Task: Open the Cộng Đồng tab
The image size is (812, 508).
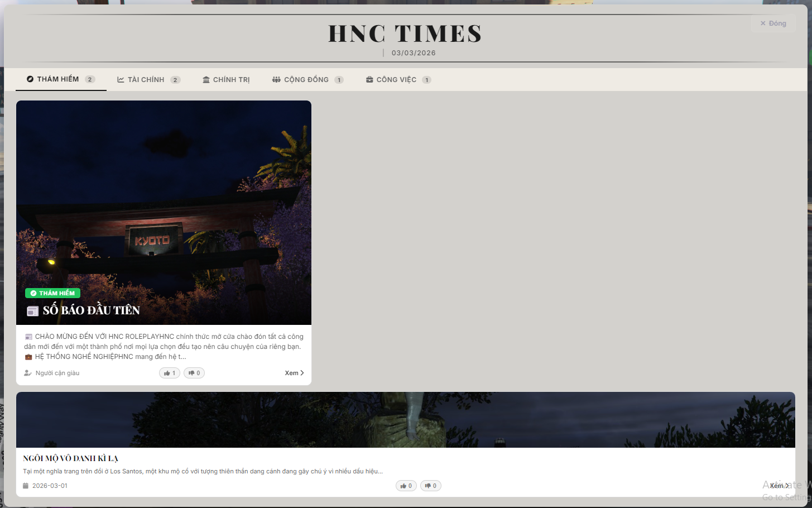Action: (307, 80)
